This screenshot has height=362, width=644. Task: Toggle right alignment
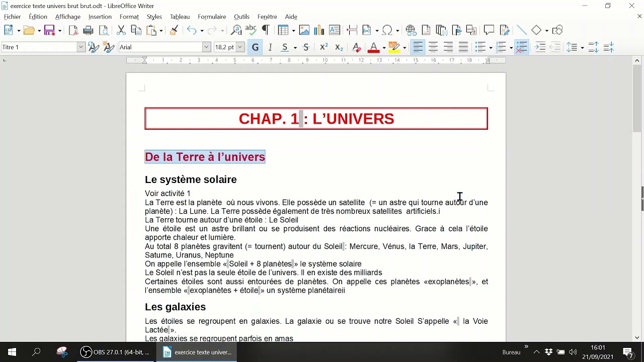click(x=448, y=47)
